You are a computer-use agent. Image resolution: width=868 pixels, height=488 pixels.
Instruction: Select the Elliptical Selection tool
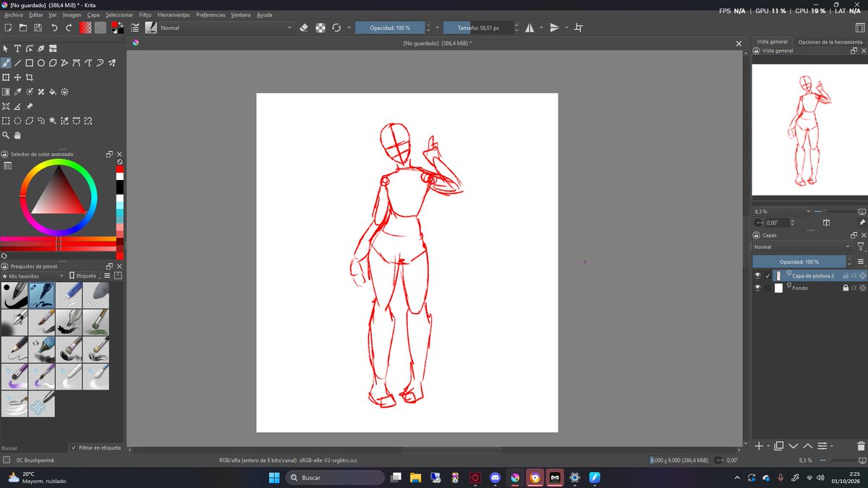[17, 121]
